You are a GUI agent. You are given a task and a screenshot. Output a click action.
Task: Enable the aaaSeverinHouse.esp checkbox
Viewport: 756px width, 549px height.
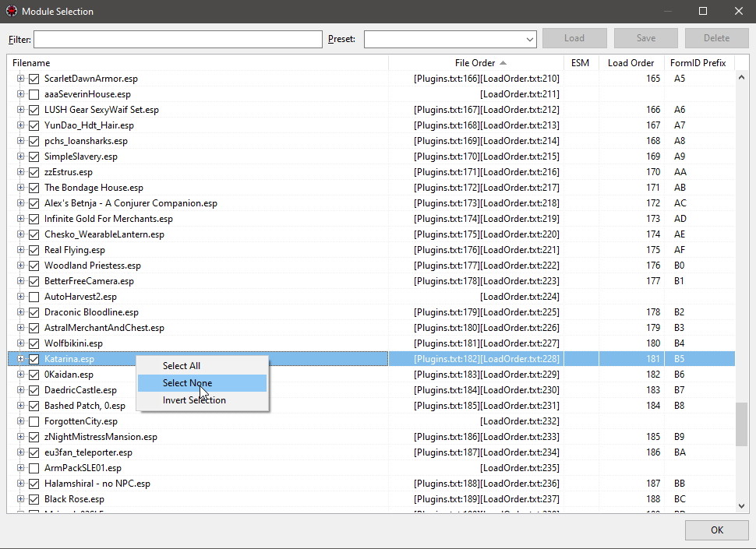point(34,94)
